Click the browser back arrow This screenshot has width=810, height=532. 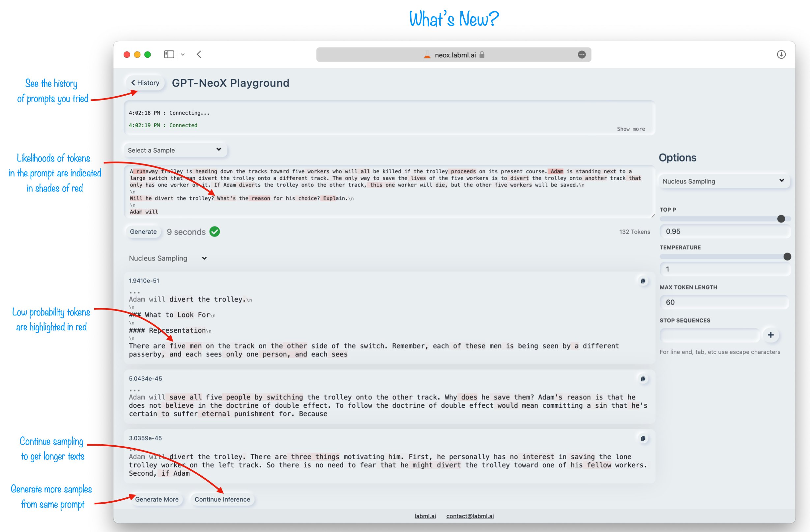click(x=199, y=54)
